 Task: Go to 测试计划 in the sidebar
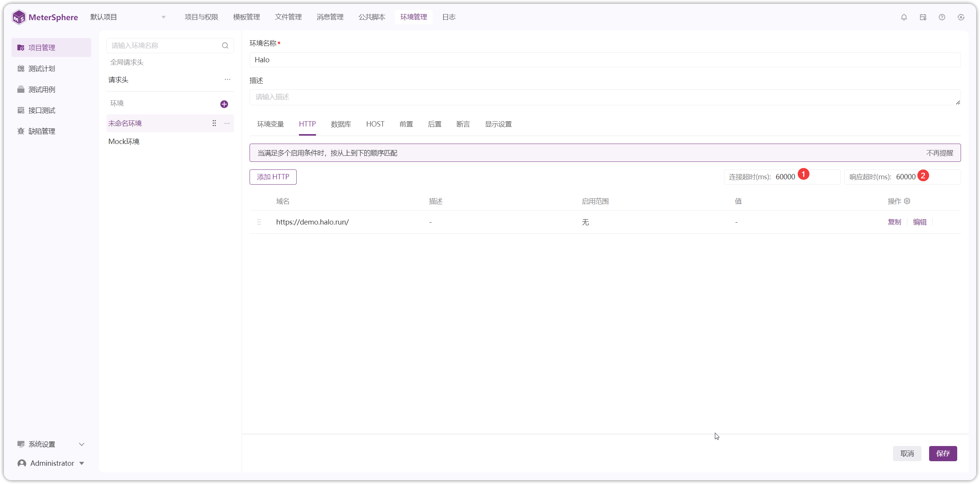[51, 68]
